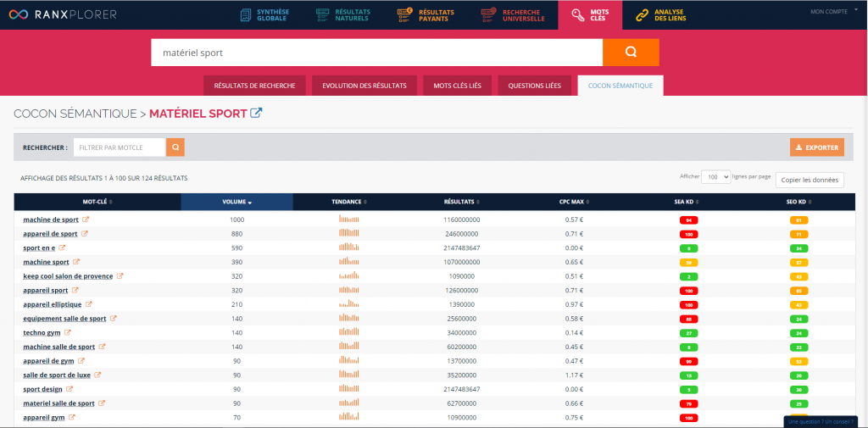Open external link icon for appareil sport
Image resolution: width=868 pixels, height=428 pixels.
75,290
